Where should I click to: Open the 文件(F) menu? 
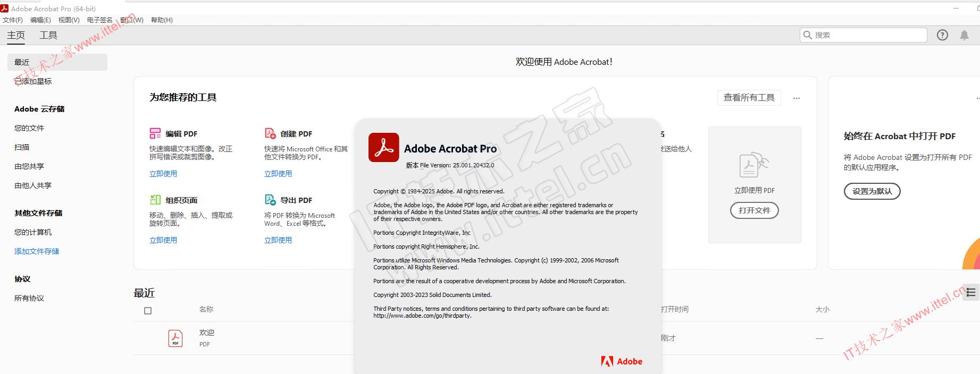coord(13,20)
